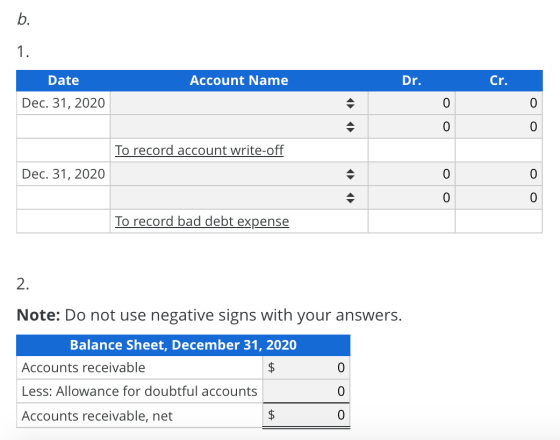
Task: Click 'Balance Sheet, December 31, 2020' header
Action: 183,345
